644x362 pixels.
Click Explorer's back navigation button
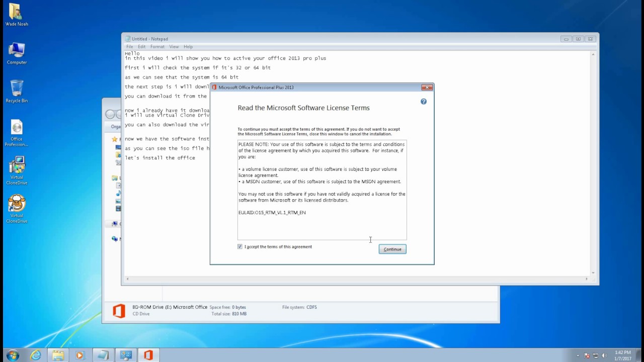pyautogui.click(x=111, y=114)
